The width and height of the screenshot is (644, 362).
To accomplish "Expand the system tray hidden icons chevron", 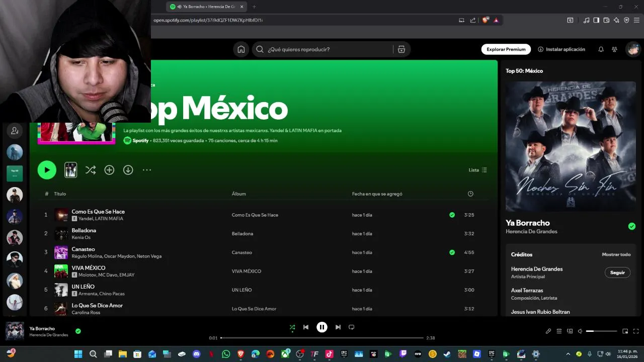I will click(568, 354).
